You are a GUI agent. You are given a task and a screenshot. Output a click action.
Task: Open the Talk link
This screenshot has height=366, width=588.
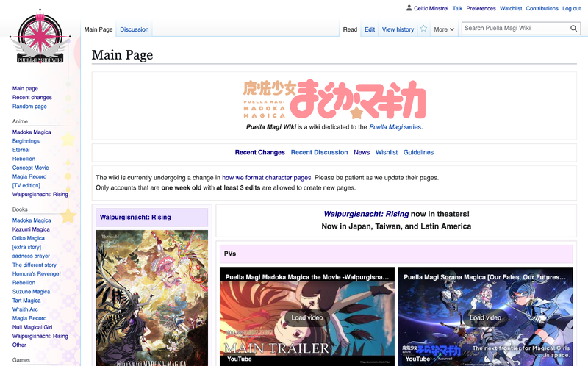457,8
